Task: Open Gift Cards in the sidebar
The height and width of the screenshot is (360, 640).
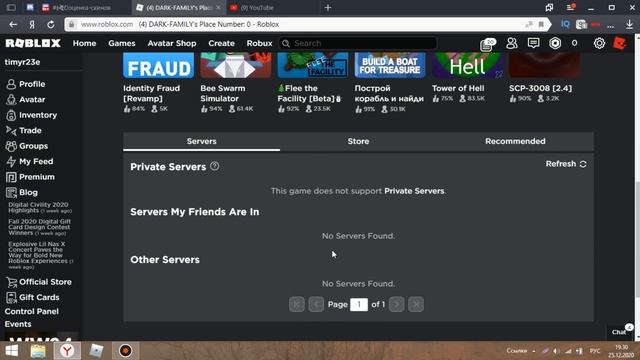Action: [x=33, y=298]
